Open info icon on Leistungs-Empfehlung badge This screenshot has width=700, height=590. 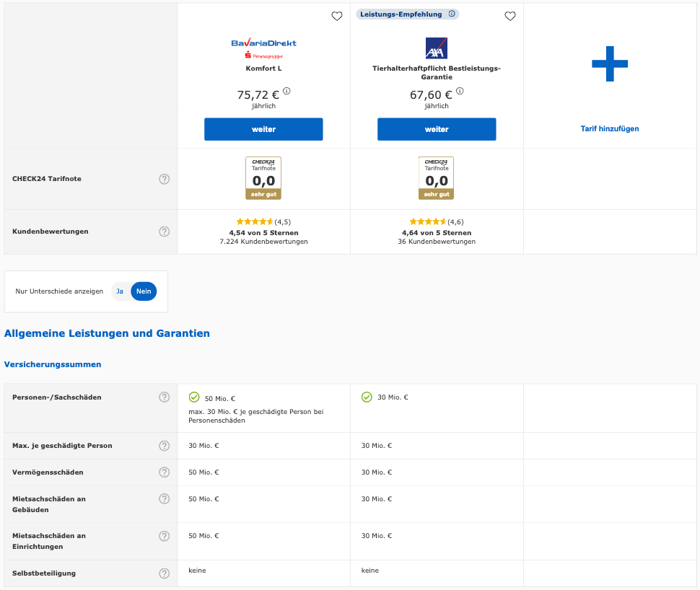(x=452, y=14)
